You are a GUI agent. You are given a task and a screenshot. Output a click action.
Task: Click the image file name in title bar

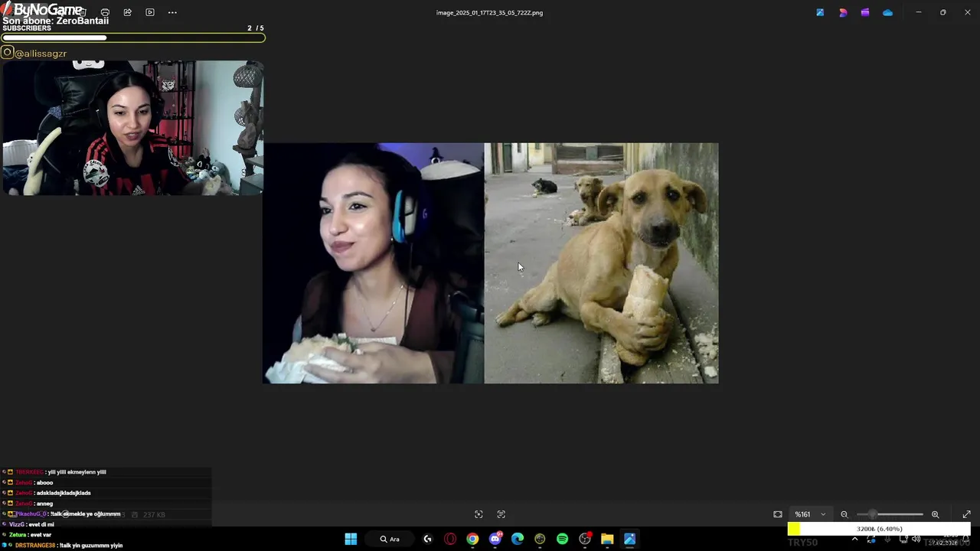click(x=489, y=12)
